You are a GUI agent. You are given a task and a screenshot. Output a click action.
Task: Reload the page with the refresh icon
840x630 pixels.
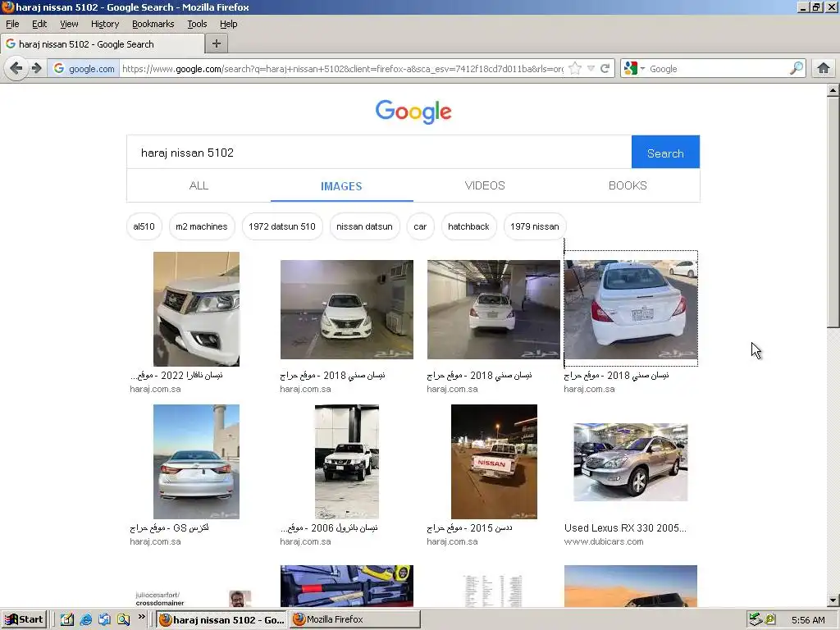coord(605,68)
